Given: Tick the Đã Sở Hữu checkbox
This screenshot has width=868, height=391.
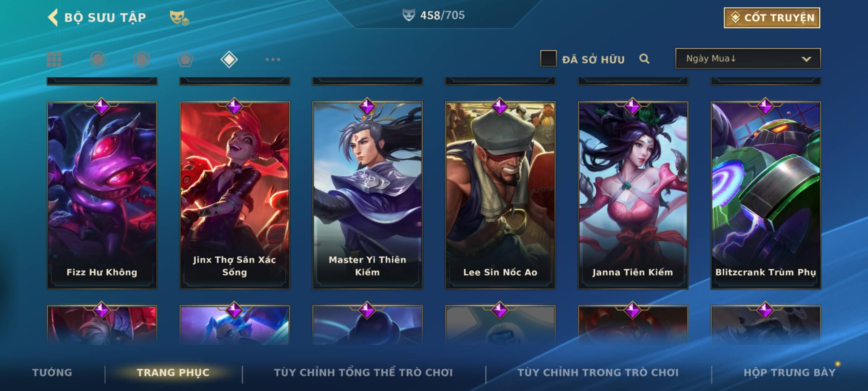Looking at the screenshot, I should pos(548,59).
